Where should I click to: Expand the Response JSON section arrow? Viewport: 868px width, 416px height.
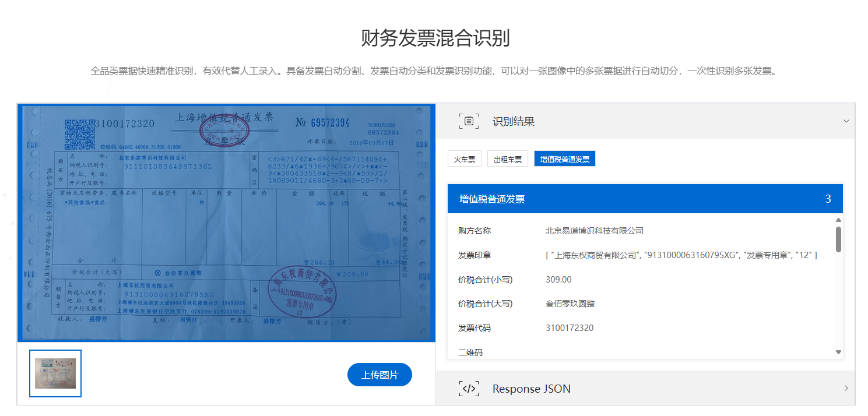coord(846,389)
